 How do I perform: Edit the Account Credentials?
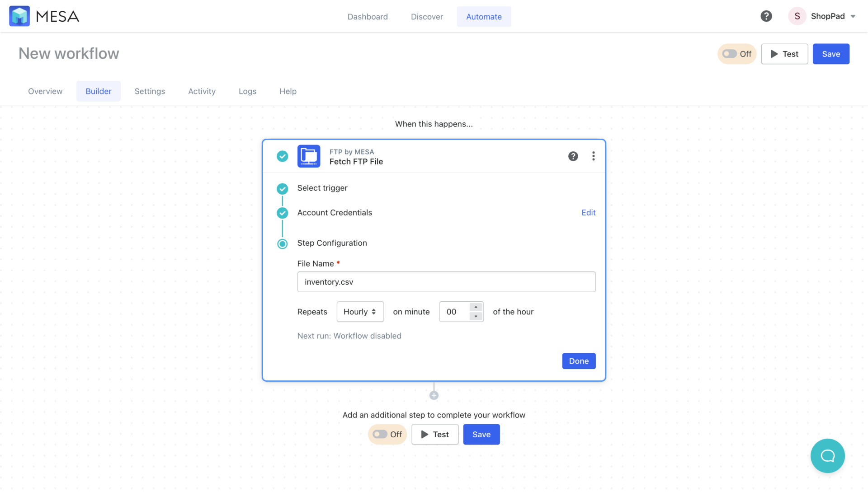pos(588,212)
